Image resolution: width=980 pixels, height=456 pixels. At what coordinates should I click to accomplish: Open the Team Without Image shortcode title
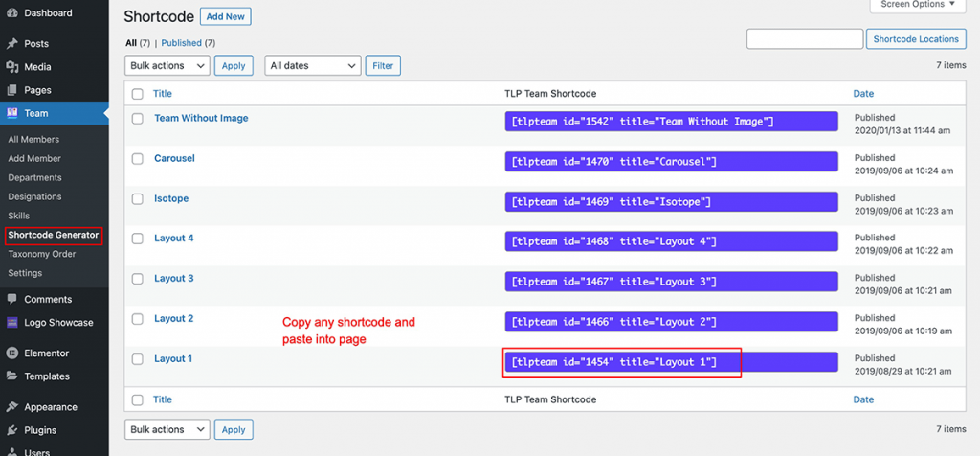201,118
